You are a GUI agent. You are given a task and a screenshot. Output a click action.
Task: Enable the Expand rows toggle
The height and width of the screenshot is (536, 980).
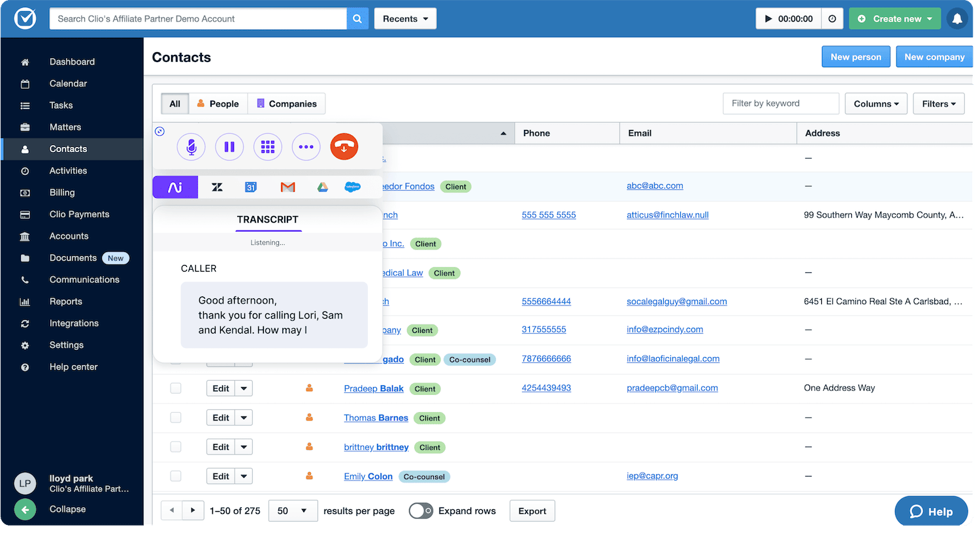[421, 511]
